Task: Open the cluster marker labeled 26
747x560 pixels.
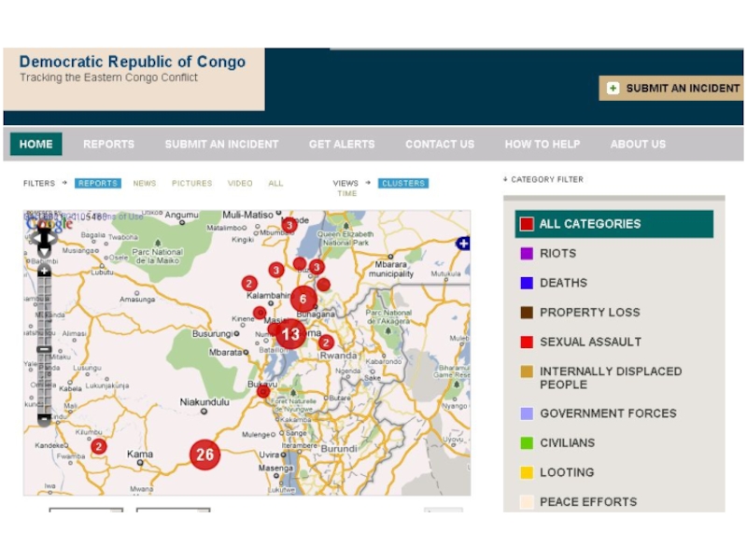Action: (204, 455)
